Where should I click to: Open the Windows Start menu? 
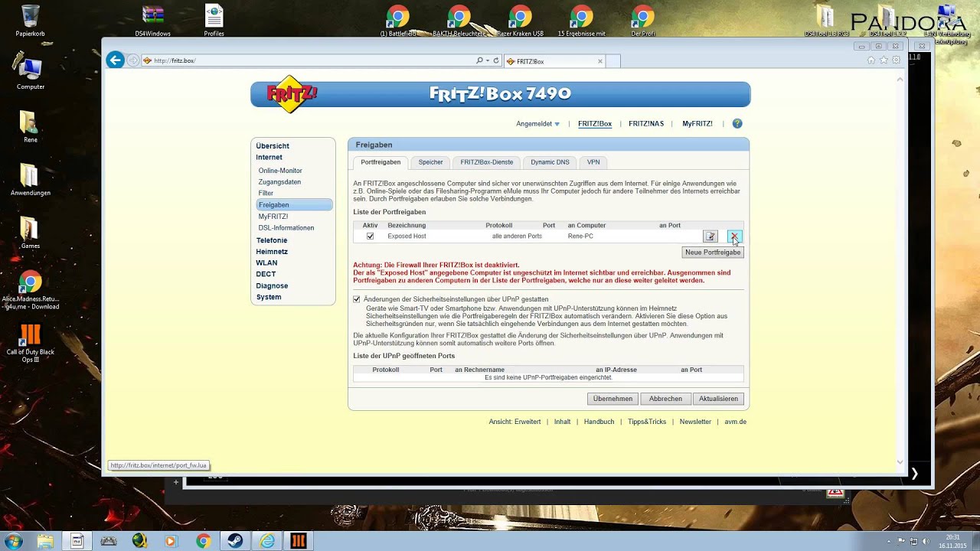click(13, 541)
